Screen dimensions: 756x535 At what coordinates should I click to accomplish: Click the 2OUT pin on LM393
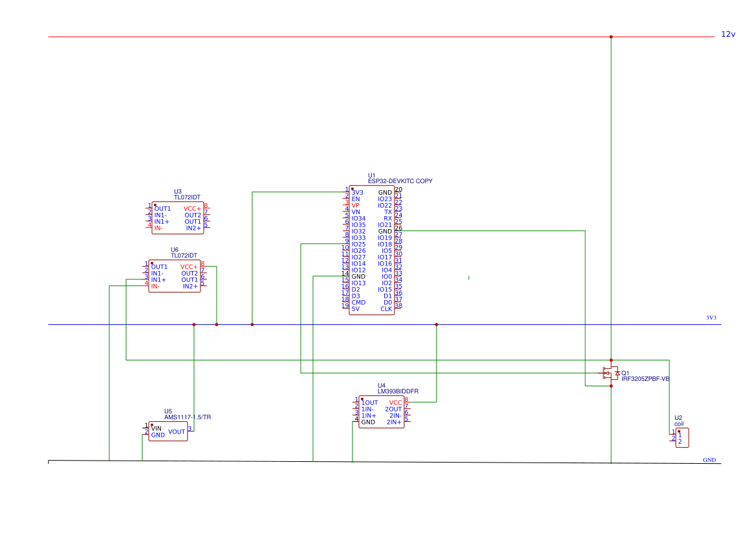pos(393,409)
